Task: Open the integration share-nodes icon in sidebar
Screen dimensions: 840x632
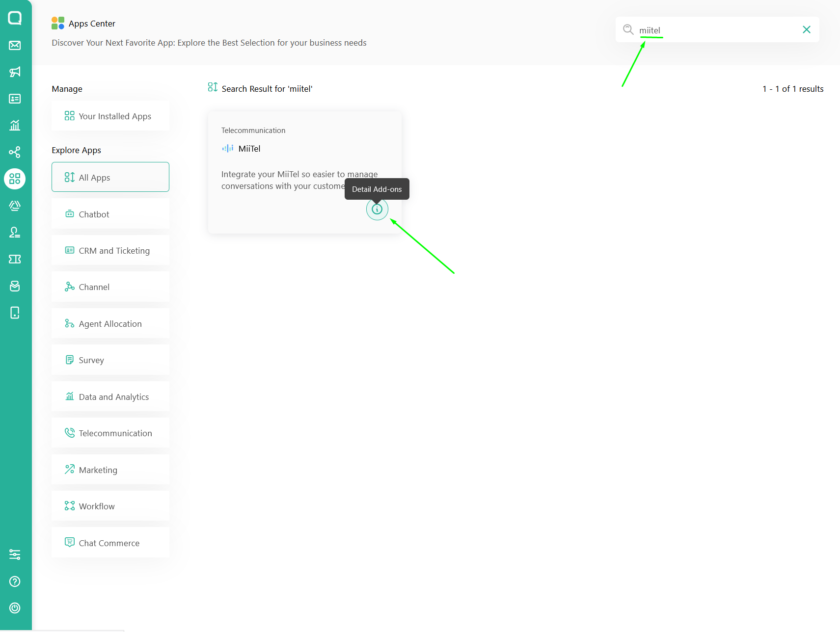Action: (15, 152)
